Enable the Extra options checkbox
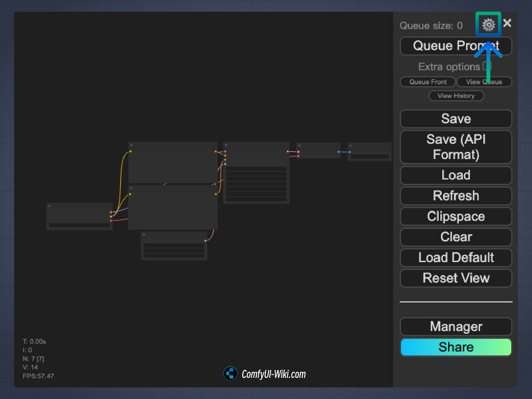Screen dimensions: 532x399 [487, 66]
